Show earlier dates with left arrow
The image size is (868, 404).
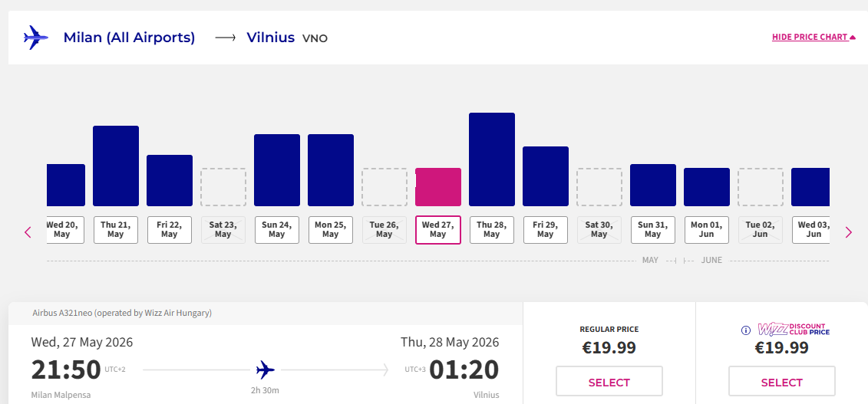[x=28, y=232]
